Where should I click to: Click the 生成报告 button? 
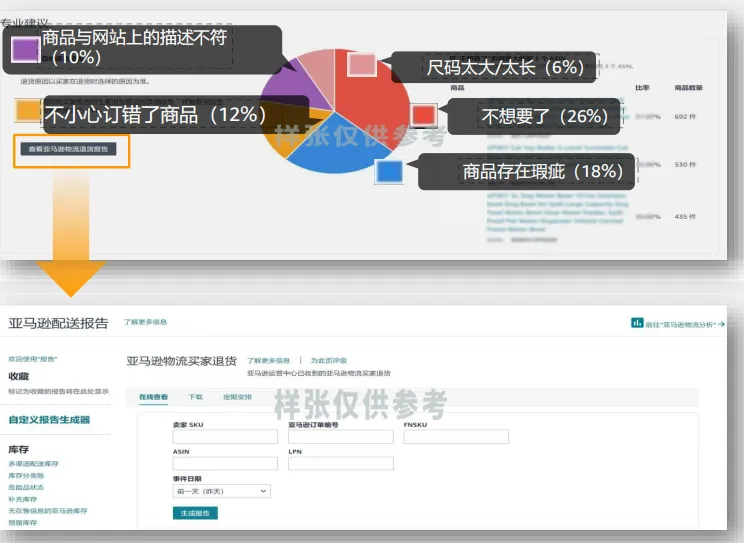tap(195, 513)
